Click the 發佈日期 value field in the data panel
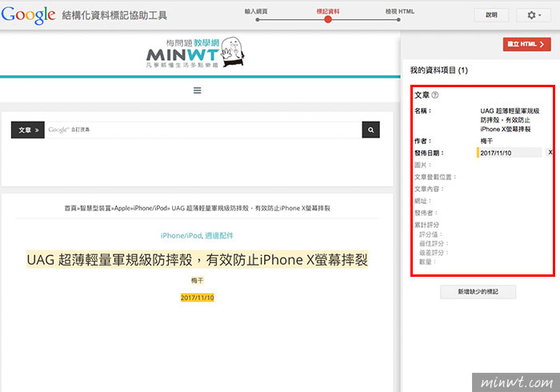The height and width of the screenshot is (392, 560). tap(510, 153)
